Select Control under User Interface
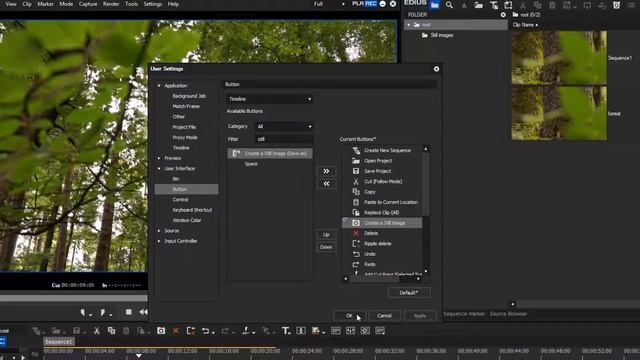 [180, 200]
